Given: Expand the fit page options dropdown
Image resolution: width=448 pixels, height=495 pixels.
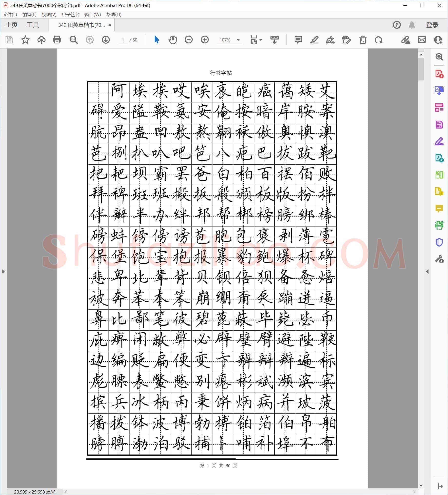Looking at the screenshot, I should 261,40.
